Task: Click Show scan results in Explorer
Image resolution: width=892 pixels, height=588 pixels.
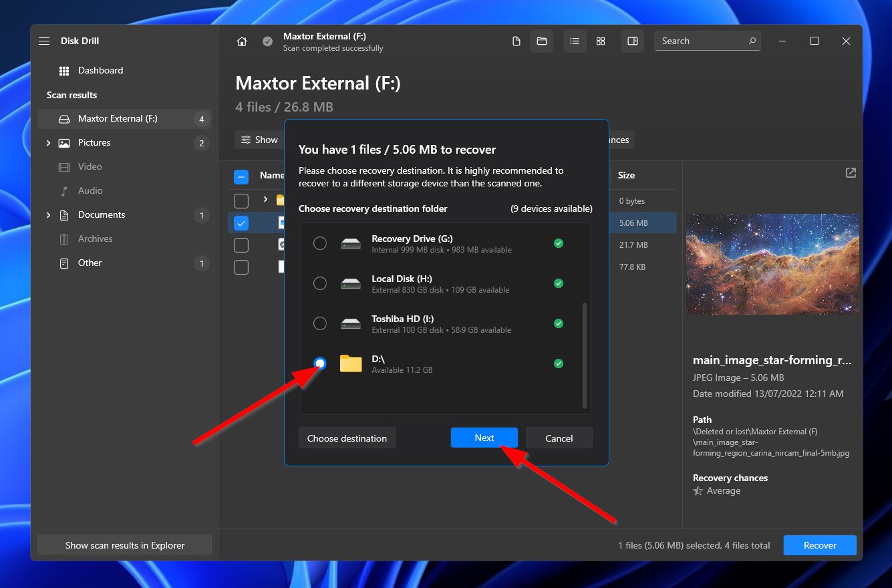Action: click(x=124, y=545)
